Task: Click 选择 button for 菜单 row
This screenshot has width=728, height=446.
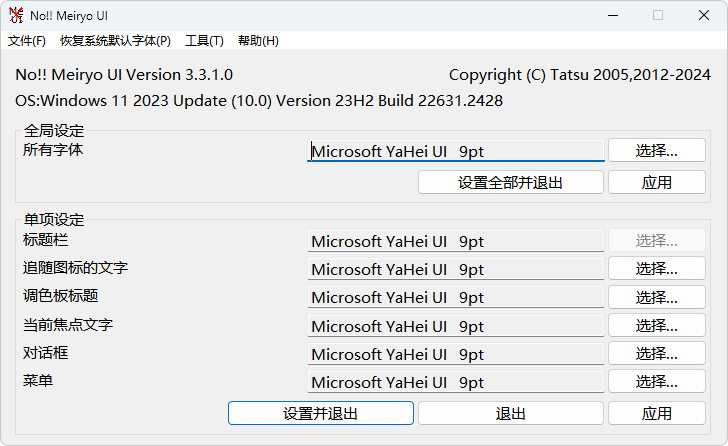Action: 656,381
